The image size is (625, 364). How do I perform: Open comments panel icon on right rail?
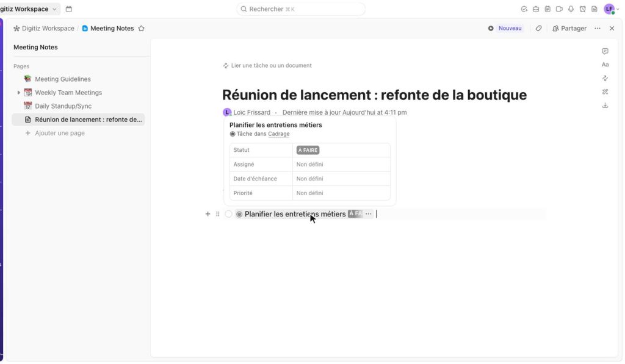[605, 51]
